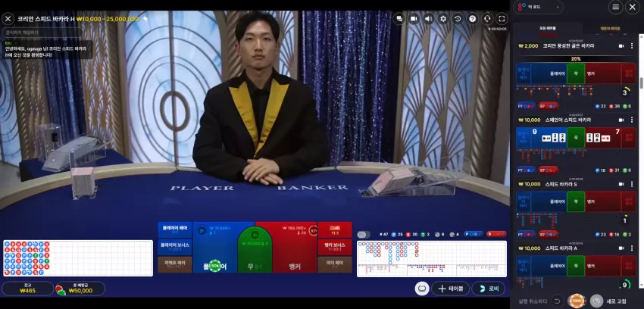Place bet on banker pair 11:1 in main table

click(x=335, y=229)
